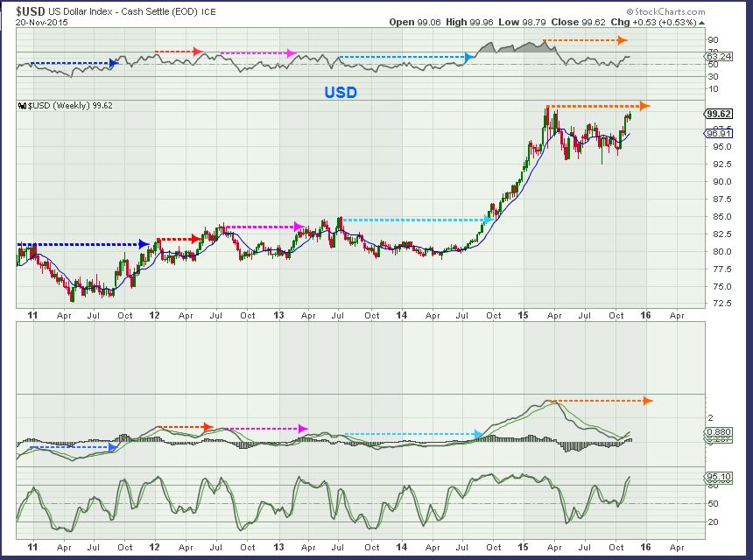
Task: Click the magenta arrowhead in the RSI panel
Action: coord(292,53)
